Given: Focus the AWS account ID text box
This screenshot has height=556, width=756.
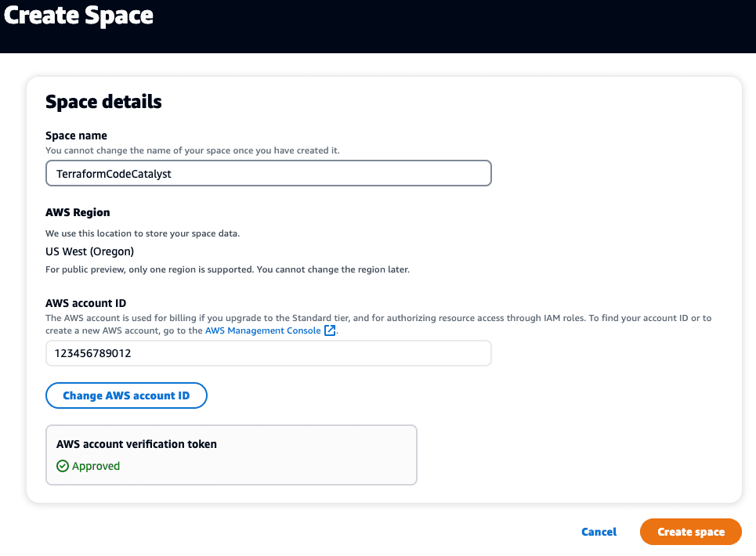Looking at the screenshot, I should click(x=269, y=353).
